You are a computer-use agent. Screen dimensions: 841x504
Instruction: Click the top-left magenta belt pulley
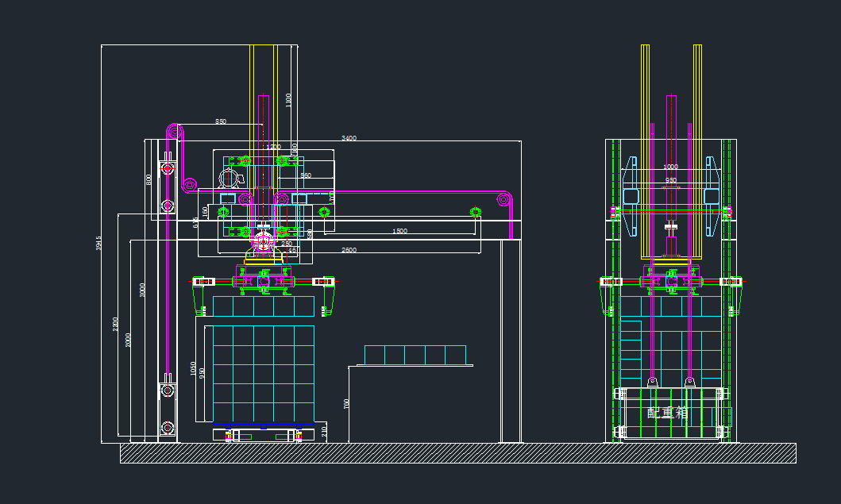point(173,130)
